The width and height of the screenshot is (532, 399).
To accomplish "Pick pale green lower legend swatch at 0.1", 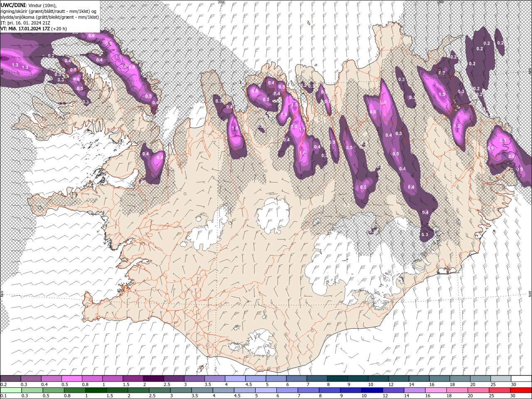I will pos(10,390).
